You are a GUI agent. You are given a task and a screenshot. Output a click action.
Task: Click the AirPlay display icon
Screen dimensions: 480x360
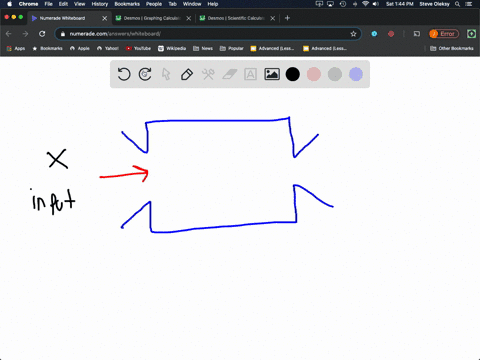point(330,4)
